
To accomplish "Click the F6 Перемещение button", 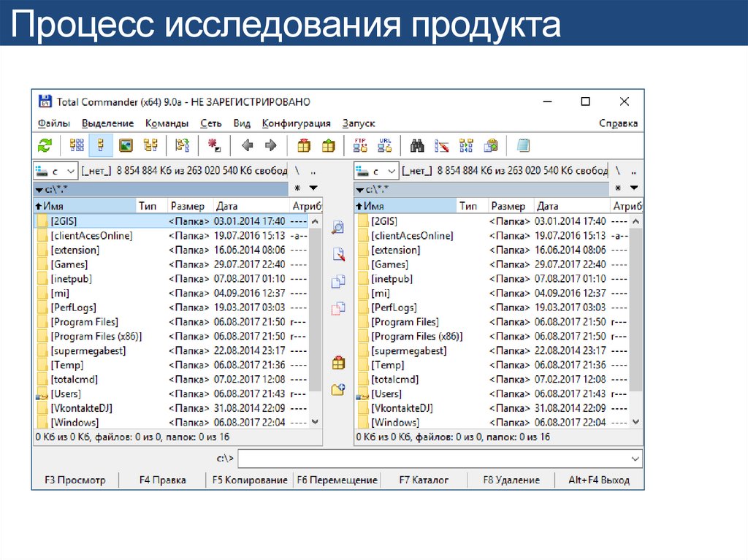I will point(337,480).
